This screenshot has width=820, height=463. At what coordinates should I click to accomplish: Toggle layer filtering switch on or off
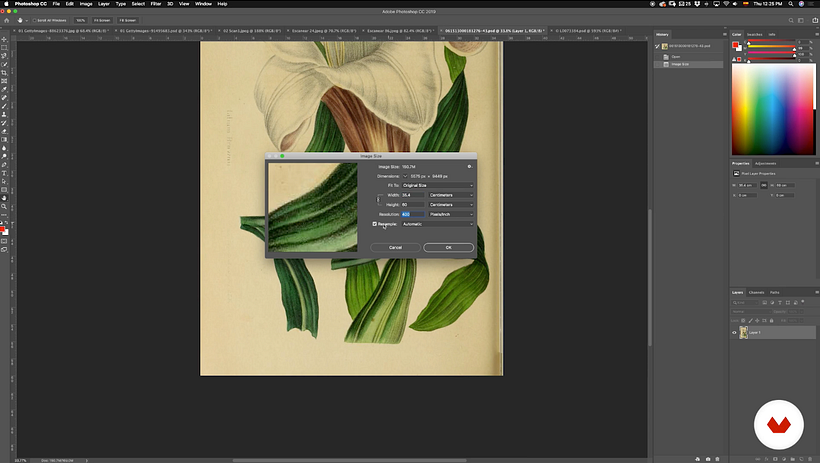(x=803, y=302)
